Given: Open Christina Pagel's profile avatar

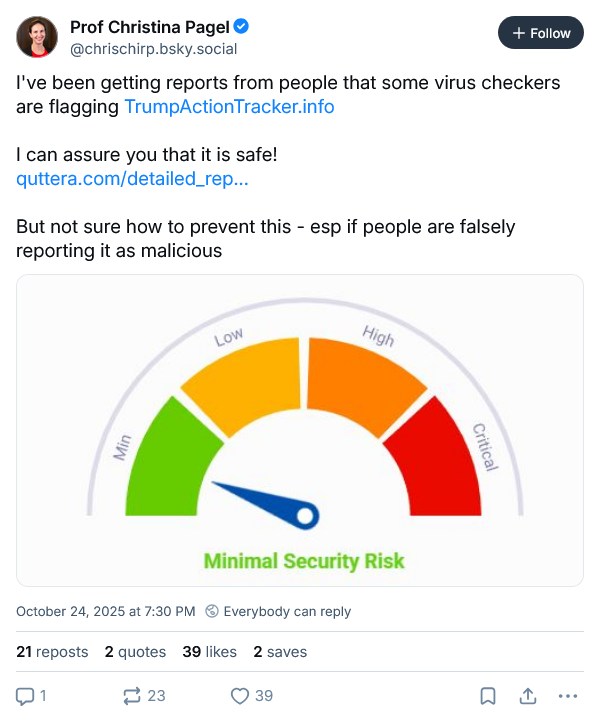Looking at the screenshot, I should [37, 36].
